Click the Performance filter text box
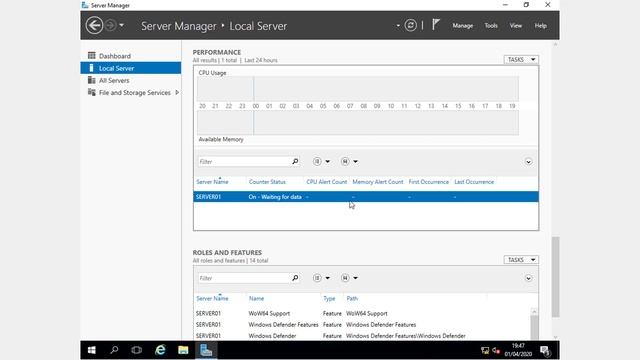The width and height of the screenshot is (640, 360). pos(244,162)
